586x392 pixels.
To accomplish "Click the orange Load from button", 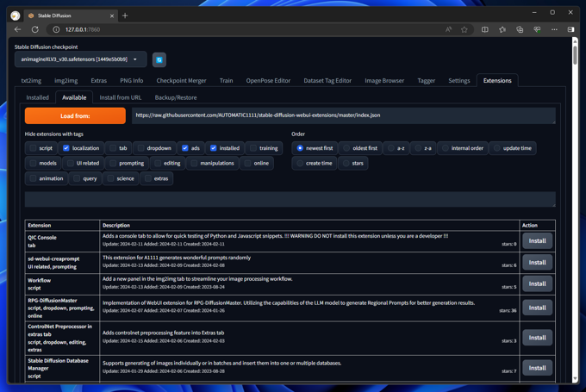I will [75, 115].
